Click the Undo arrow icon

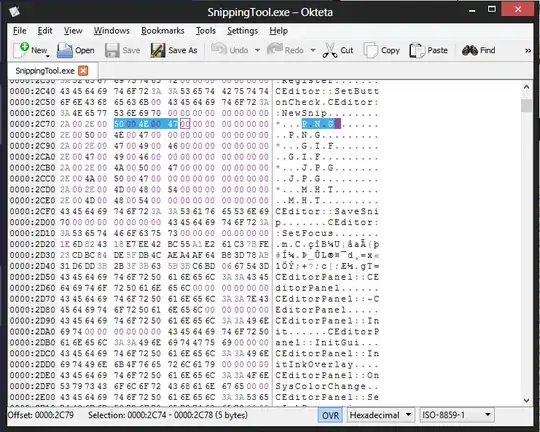[x=219, y=50]
